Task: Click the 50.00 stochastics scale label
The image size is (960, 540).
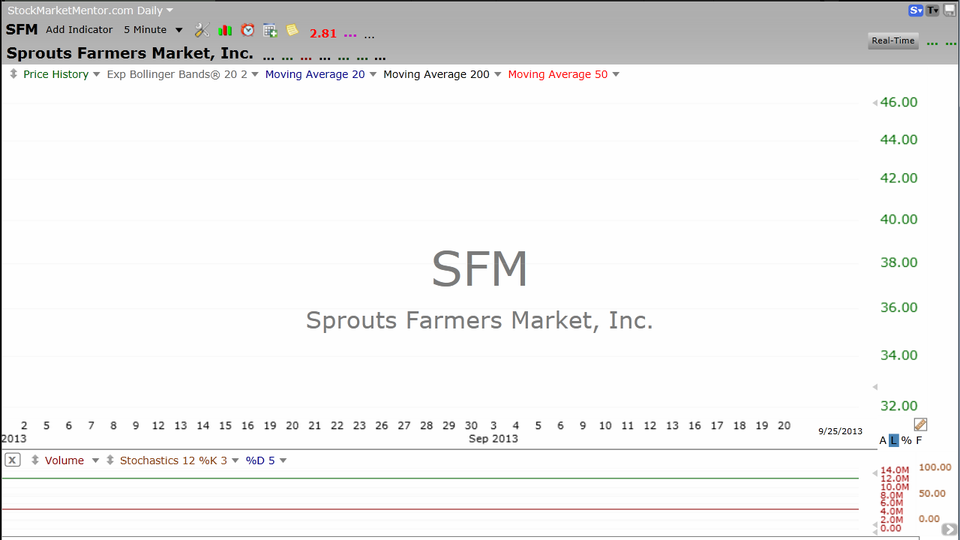Action: (932, 493)
